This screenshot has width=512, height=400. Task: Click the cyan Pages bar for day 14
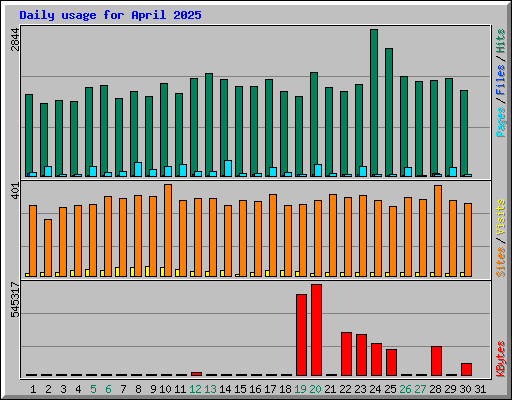(228, 168)
